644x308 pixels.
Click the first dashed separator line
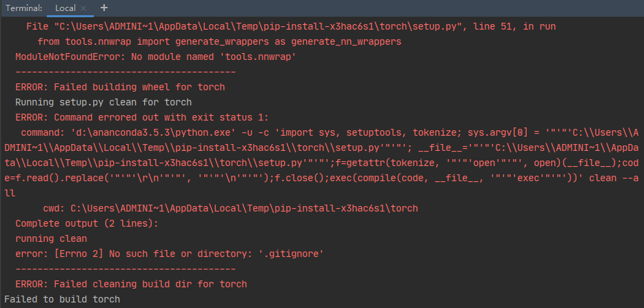tap(125, 72)
